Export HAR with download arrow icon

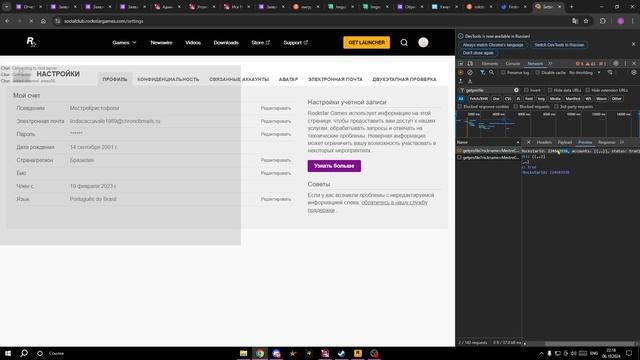[x=470, y=82]
